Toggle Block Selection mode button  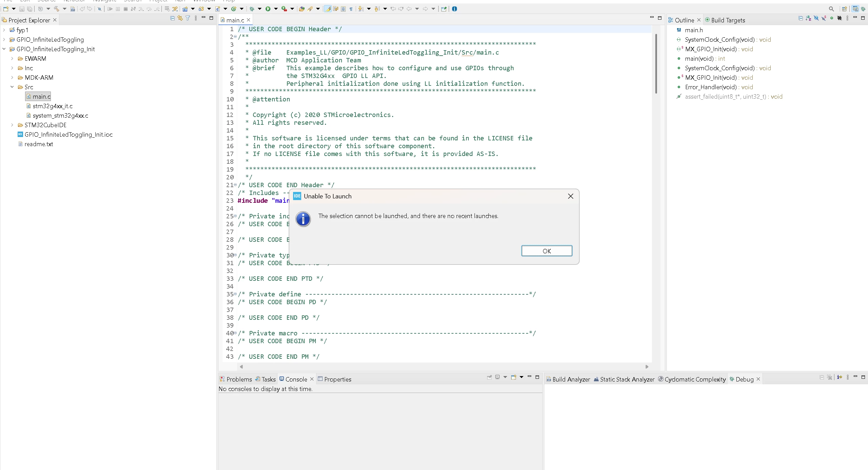click(x=343, y=9)
